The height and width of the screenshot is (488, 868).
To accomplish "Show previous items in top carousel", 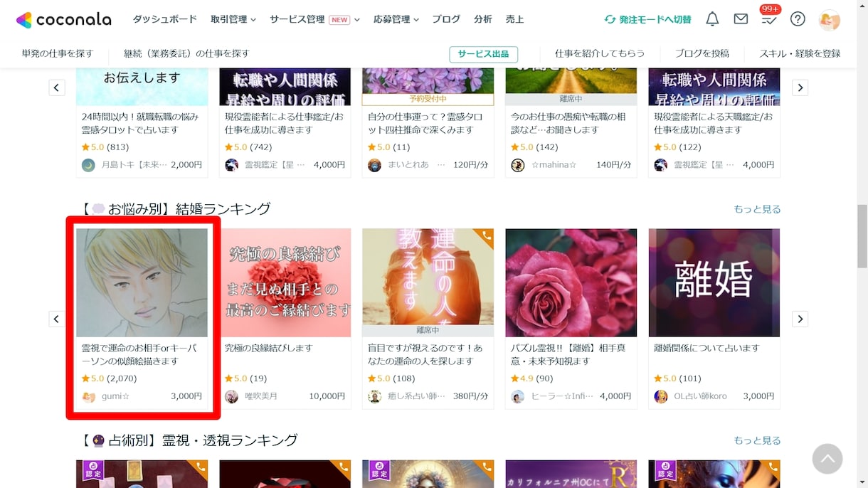I will click(57, 87).
